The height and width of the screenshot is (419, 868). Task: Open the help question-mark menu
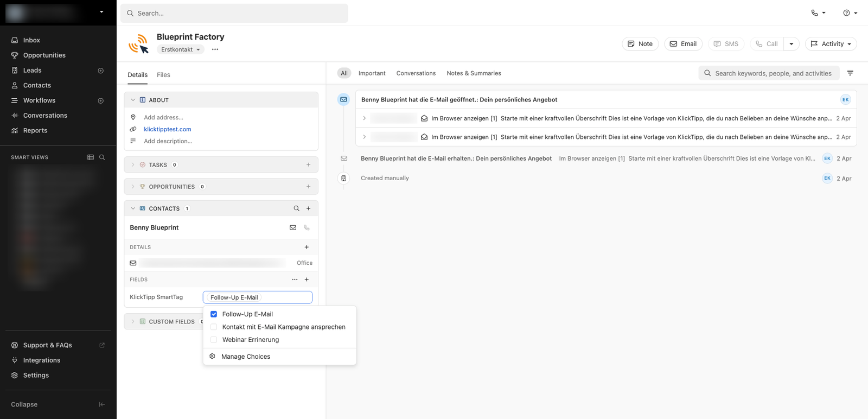tap(850, 13)
